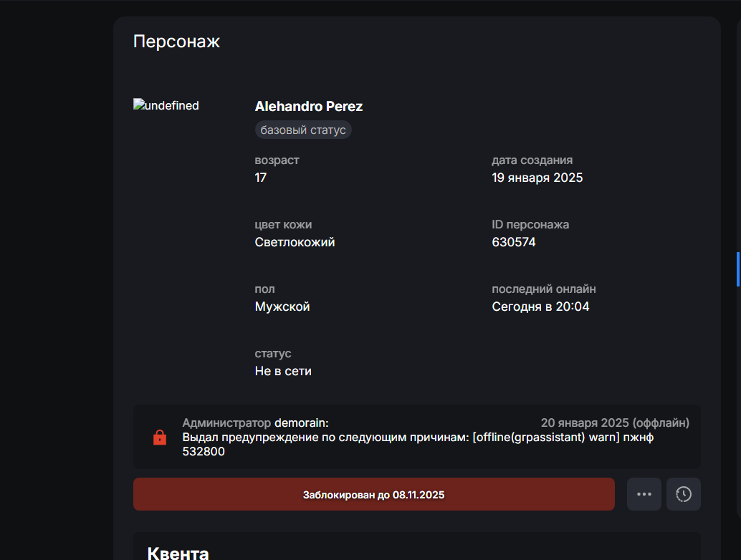
Task: Click the skin color value 'Светлокожий'
Action: (295, 242)
